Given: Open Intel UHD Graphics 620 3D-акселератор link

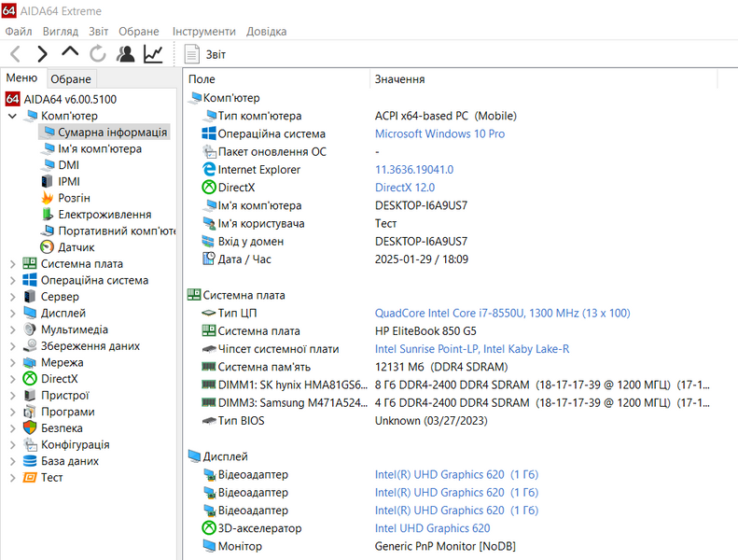Looking at the screenshot, I should point(432,528).
